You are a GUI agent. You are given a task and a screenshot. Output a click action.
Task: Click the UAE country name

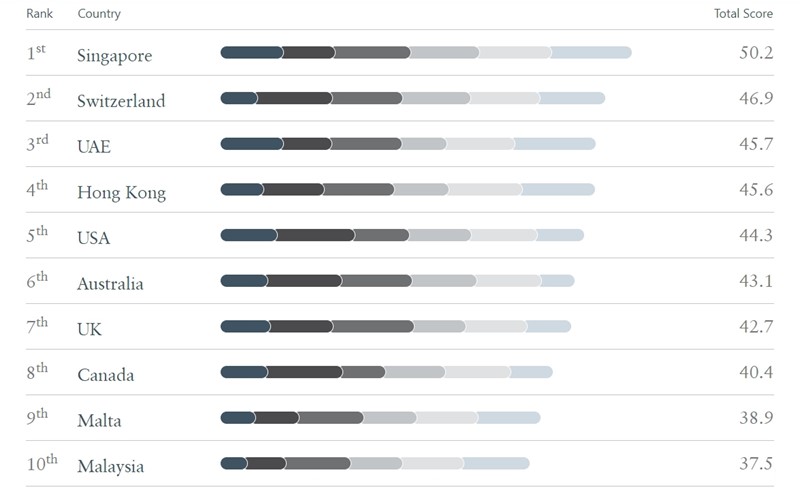pos(94,147)
